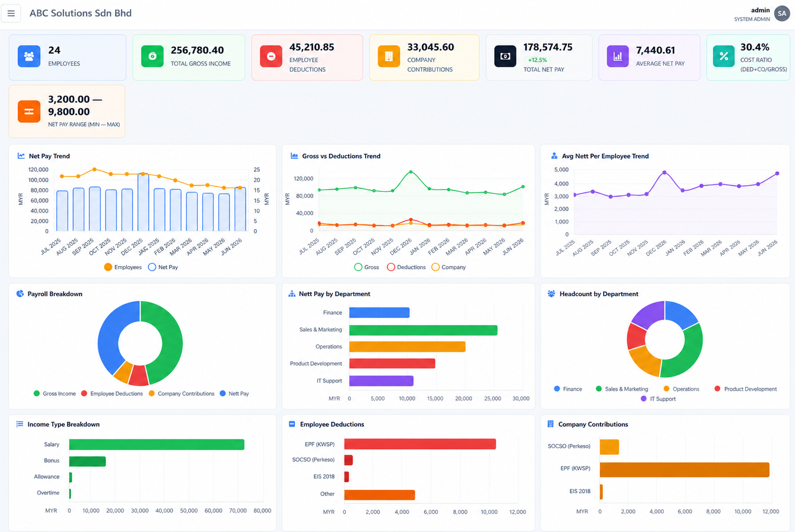Toggle Company Contributions in Payroll Breakdown legend
This screenshot has height=532, width=795.
[x=181, y=394]
